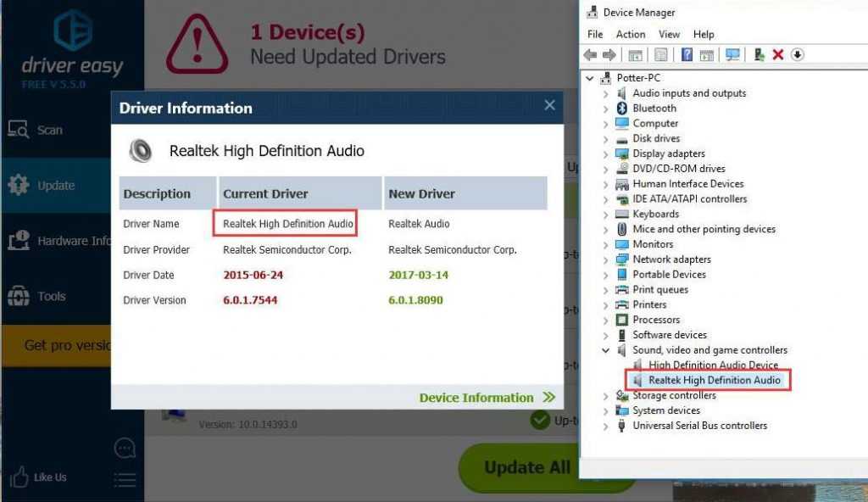Close the Driver Information dialog
The height and width of the screenshot is (502, 868).
coord(549,106)
